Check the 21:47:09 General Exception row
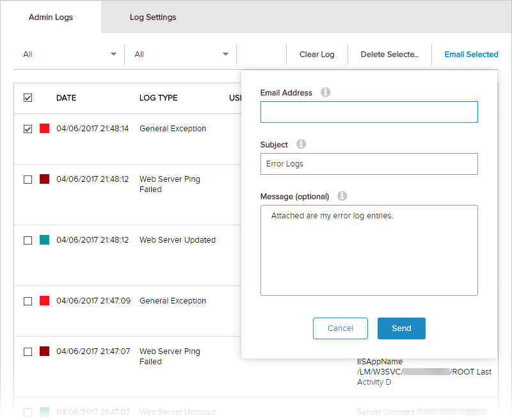The width and height of the screenshot is (512, 420). (x=28, y=301)
